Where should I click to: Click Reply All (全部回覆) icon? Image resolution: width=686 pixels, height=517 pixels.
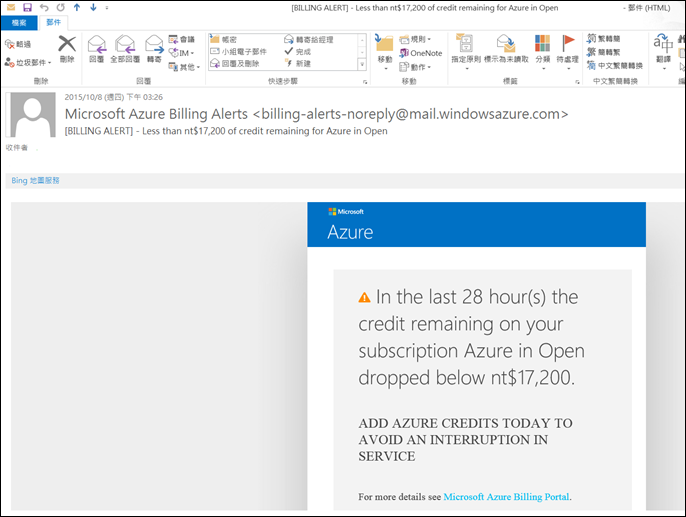[126, 48]
